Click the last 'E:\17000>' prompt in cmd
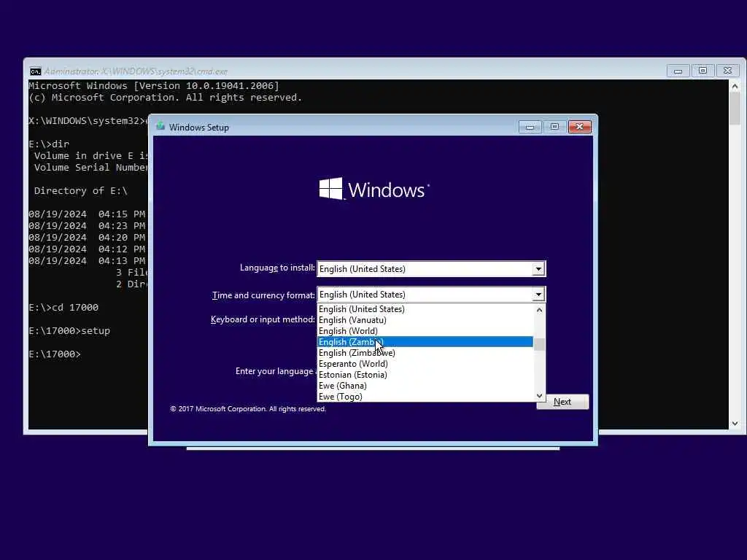Image resolution: width=747 pixels, height=560 pixels. 55,354
